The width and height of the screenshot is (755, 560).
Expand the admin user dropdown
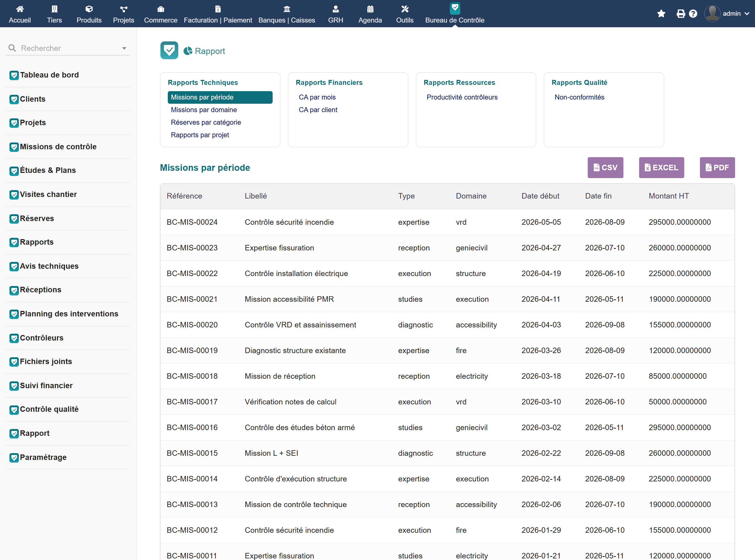(x=726, y=14)
